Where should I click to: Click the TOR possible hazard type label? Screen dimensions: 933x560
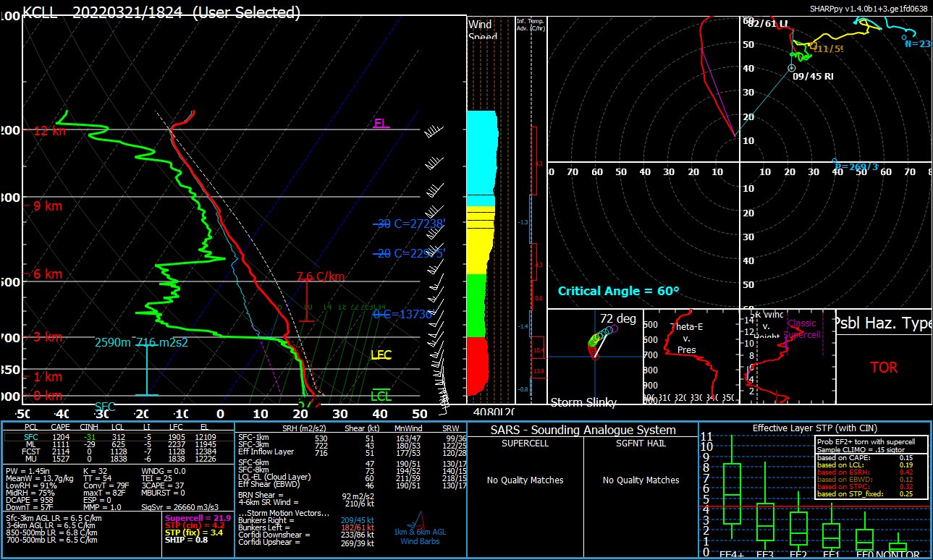tap(883, 368)
